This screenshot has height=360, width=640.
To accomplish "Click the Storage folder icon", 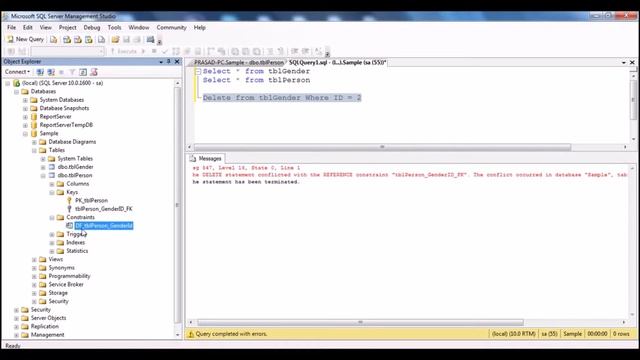I will pyautogui.click(x=42, y=293).
